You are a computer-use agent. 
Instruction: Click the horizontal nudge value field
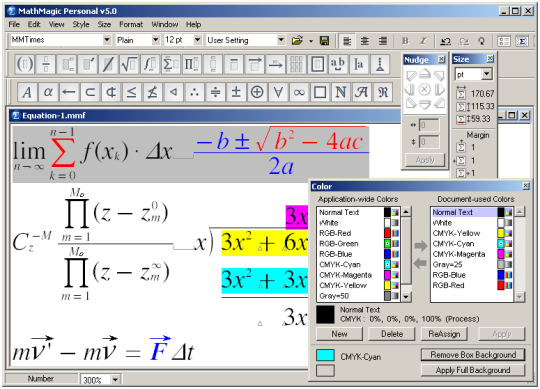[429, 125]
